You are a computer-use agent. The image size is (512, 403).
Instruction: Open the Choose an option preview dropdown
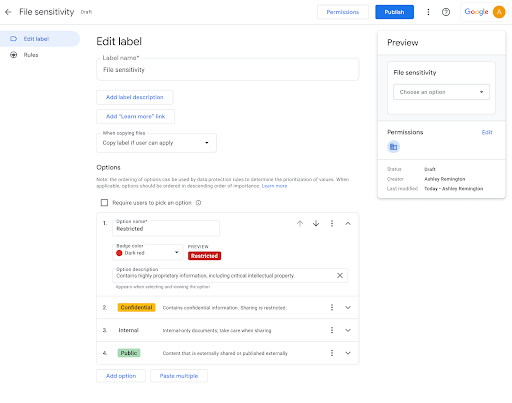click(x=441, y=92)
